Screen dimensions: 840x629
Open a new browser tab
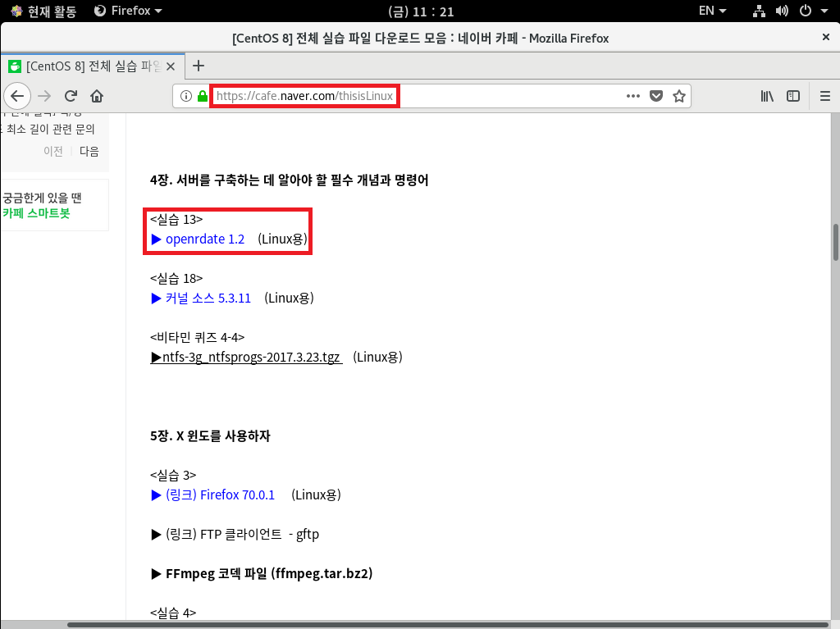click(x=199, y=66)
